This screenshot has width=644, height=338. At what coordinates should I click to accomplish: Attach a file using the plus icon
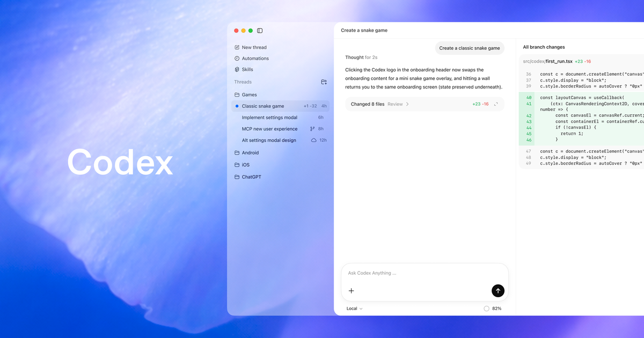[x=352, y=290]
